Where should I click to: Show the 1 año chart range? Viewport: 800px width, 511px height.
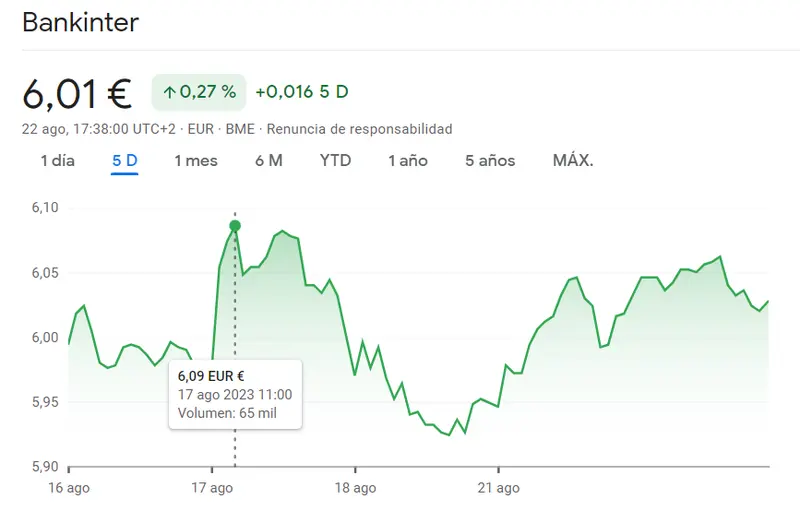click(x=408, y=161)
